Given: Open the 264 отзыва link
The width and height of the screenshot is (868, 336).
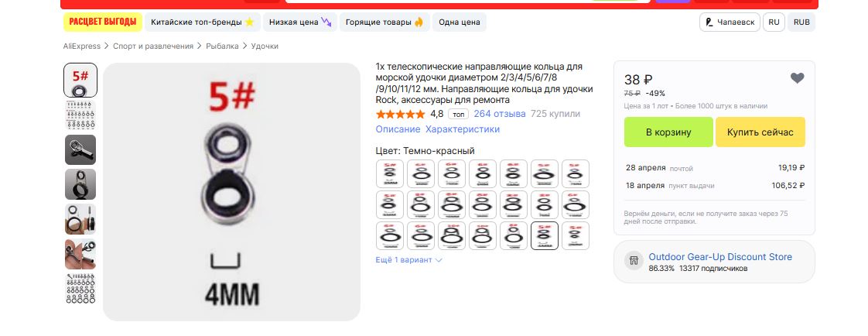Looking at the screenshot, I should click(500, 114).
